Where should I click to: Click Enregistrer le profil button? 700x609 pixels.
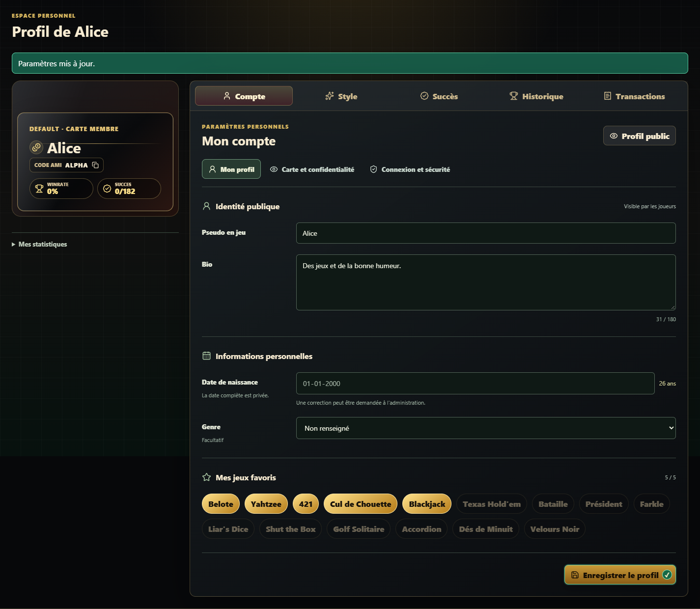[x=620, y=575]
